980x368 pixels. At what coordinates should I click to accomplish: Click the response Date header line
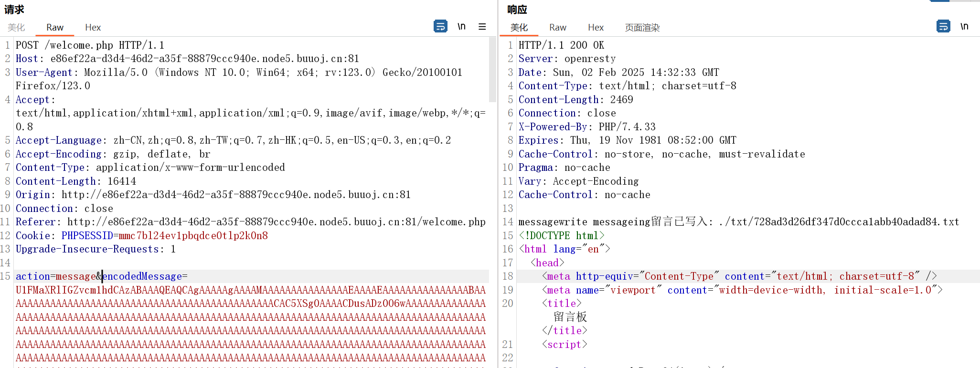pos(618,73)
